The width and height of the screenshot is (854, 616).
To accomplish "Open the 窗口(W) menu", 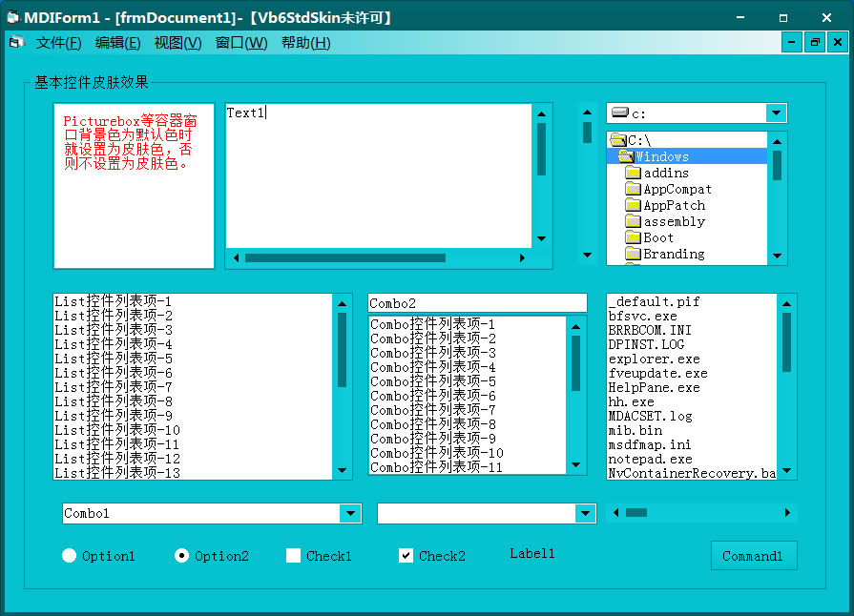I will coord(241,43).
